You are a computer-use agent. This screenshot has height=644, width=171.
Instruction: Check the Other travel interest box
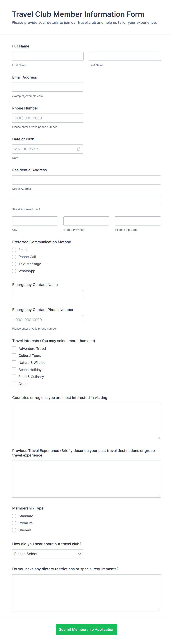(14, 384)
